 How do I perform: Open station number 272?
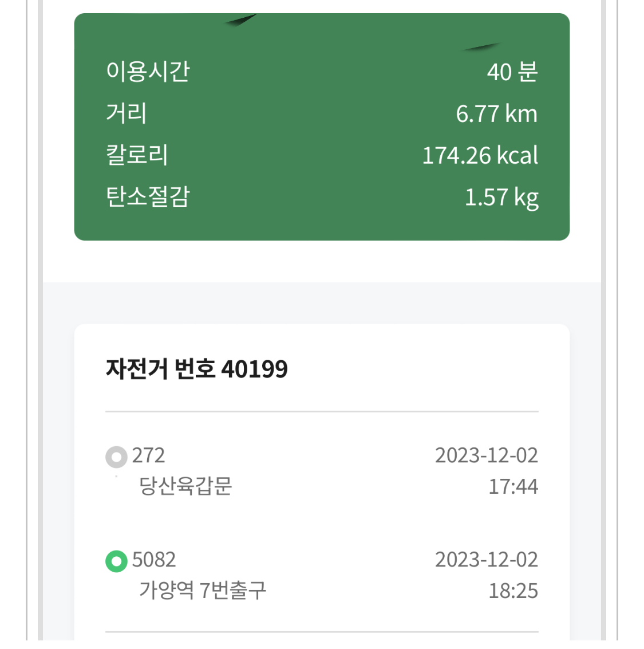click(x=148, y=455)
